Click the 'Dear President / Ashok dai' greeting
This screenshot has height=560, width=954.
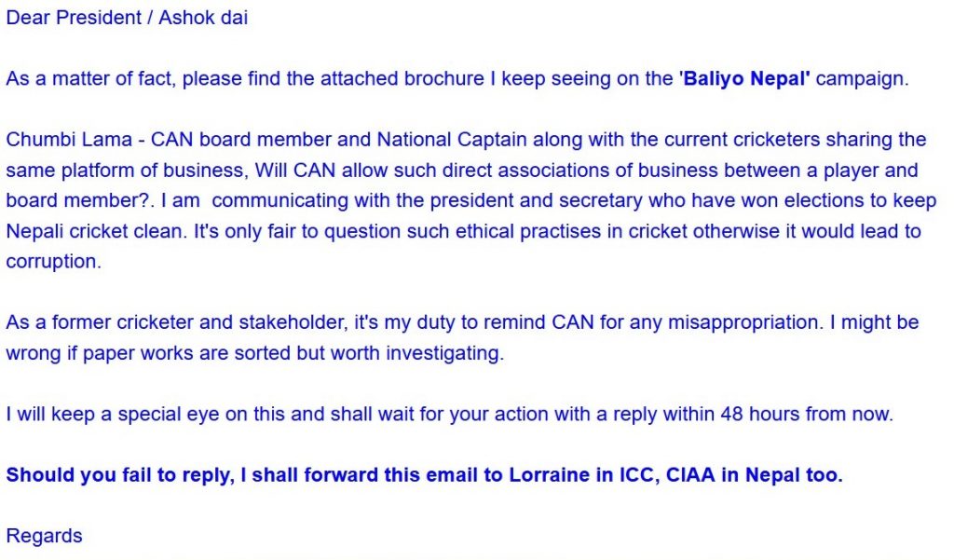coord(127,18)
